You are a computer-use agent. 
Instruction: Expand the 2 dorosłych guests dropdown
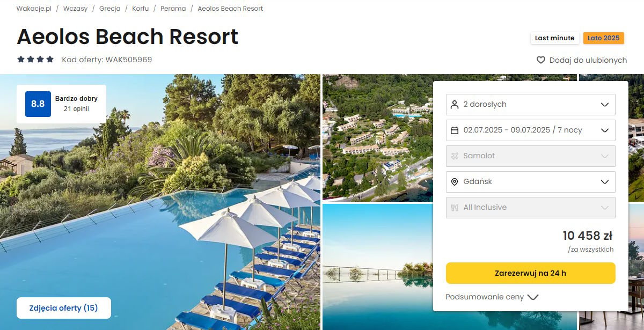(530, 104)
